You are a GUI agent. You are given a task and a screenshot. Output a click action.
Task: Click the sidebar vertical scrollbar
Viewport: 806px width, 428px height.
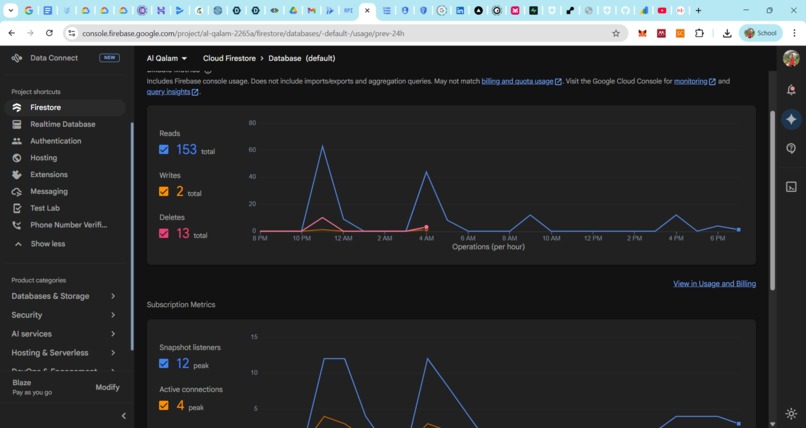132,236
